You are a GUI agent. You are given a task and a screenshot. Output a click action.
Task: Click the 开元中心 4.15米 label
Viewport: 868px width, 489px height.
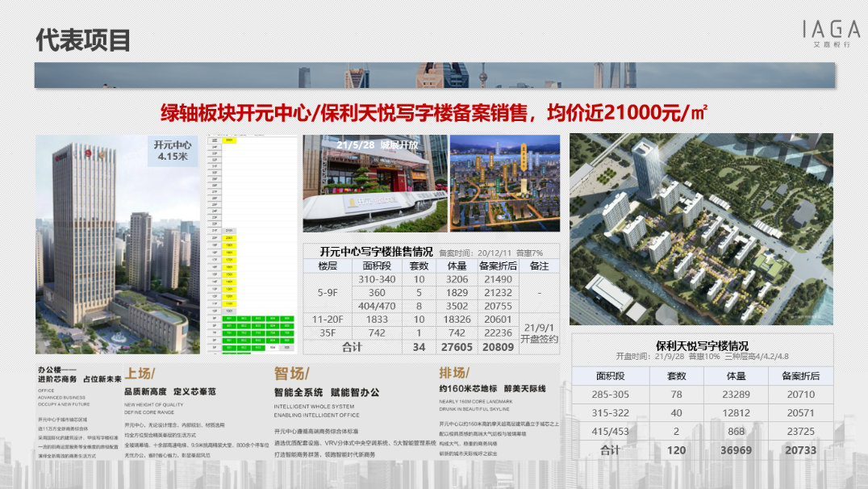[x=173, y=151]
